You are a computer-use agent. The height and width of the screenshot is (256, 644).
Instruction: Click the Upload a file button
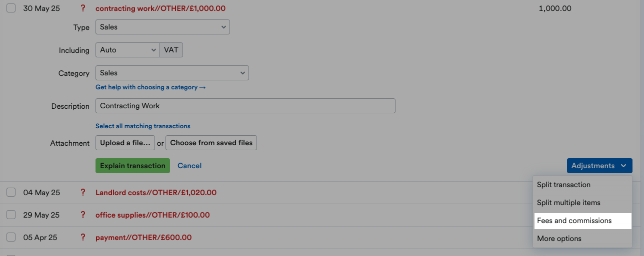tap(125, 143)
